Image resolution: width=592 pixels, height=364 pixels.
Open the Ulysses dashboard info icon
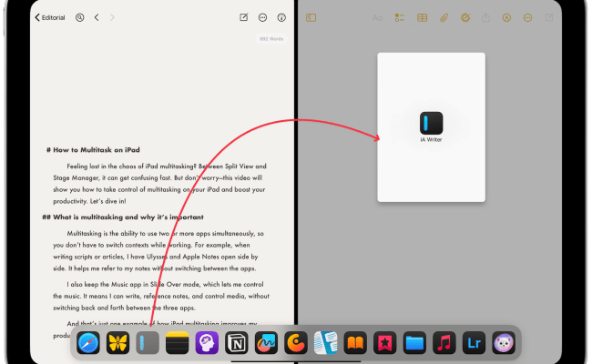point(281,17)
